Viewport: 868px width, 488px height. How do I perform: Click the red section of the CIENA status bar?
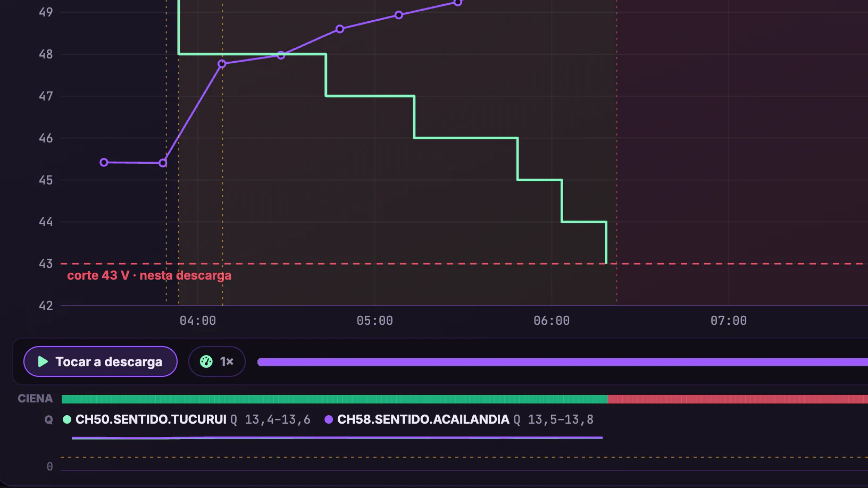point(738,399)
